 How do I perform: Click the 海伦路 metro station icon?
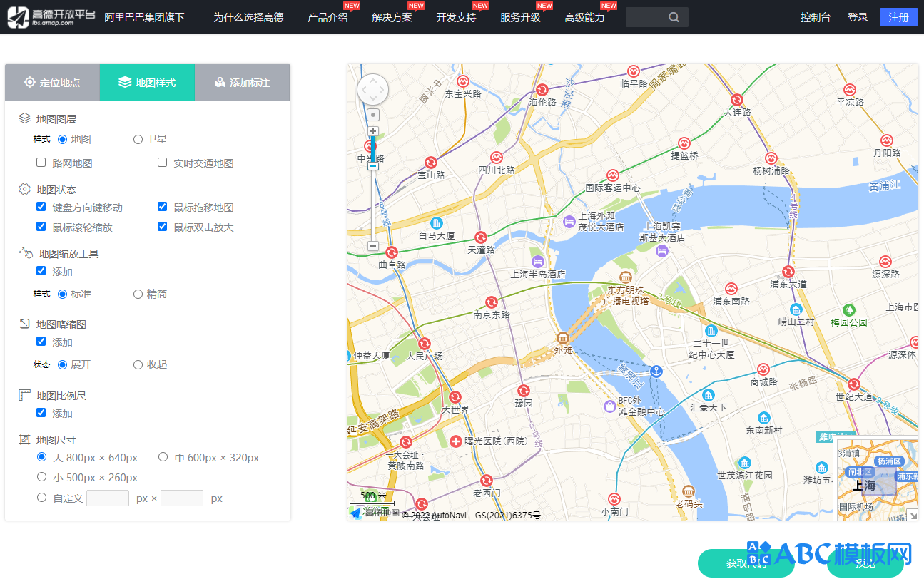[542, 90]
